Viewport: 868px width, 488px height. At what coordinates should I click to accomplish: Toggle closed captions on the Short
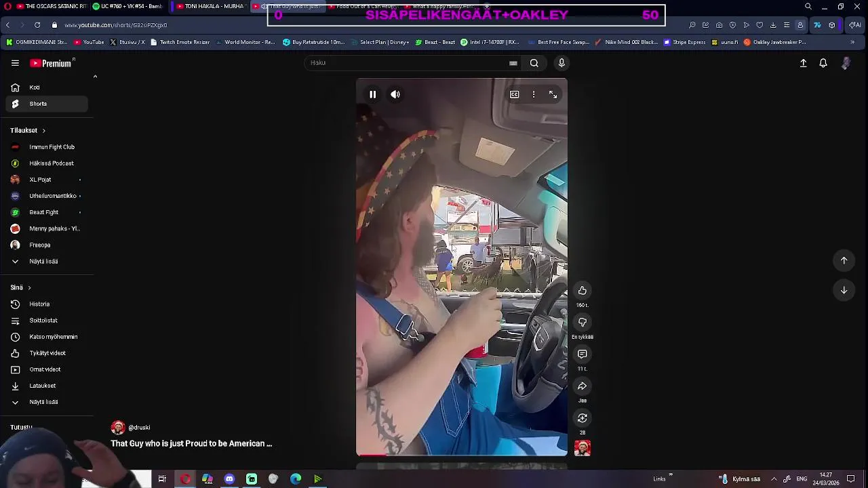pos(515,94)
